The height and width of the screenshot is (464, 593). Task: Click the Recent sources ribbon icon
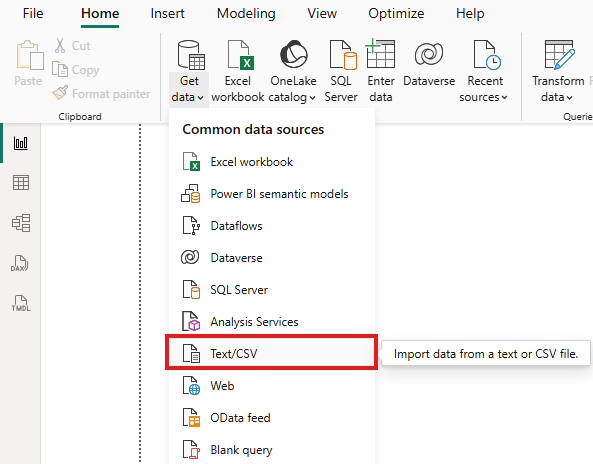tap(487, 56)
